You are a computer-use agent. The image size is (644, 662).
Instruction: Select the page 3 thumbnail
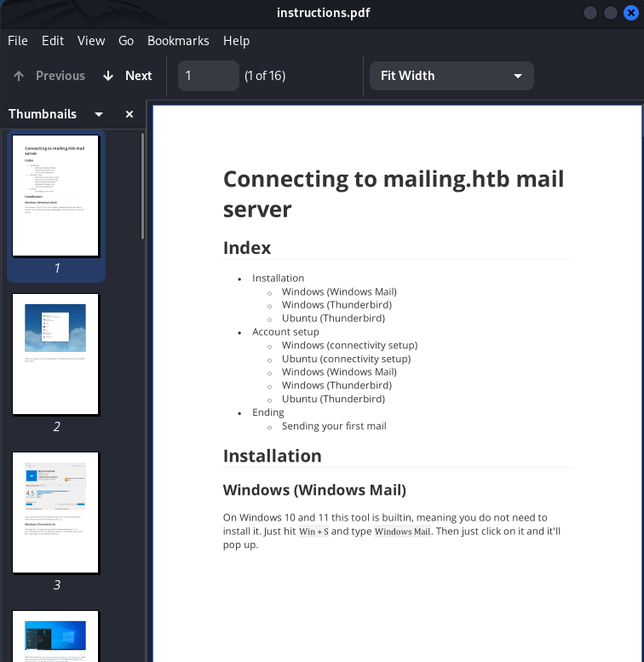56,513
